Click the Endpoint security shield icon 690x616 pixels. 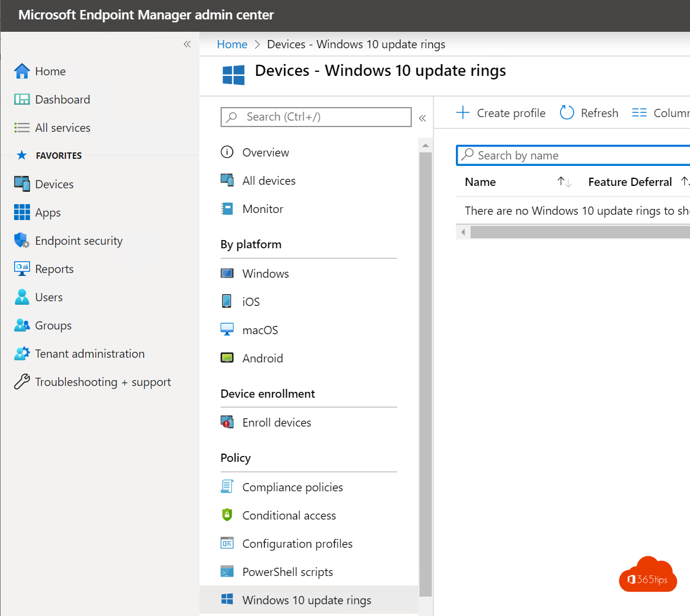click(22, 241)
